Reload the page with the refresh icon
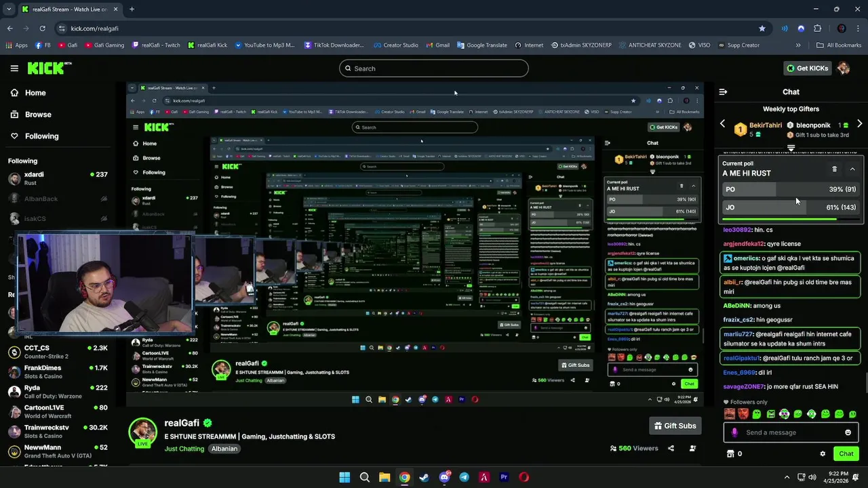 (42, 28)
